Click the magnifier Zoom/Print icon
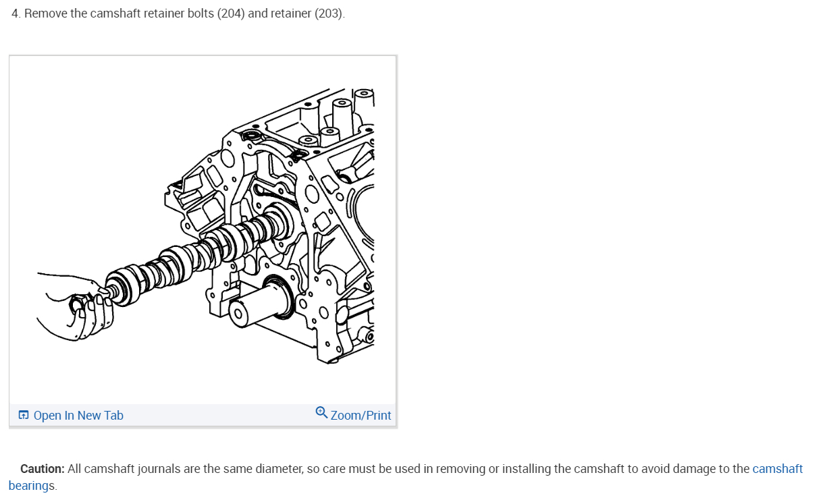Viewport: 823px width, 504px height. pyautogui.click(x=321, y=412)
